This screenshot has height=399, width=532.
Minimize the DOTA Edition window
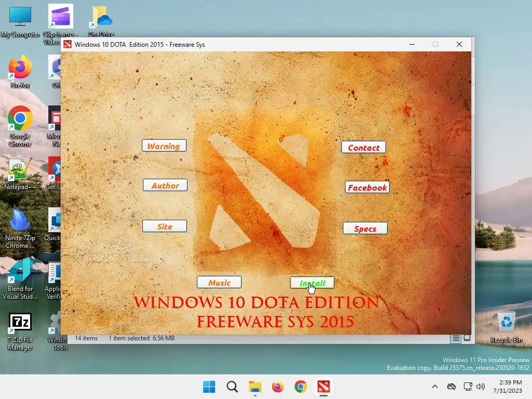pos(412,45)
